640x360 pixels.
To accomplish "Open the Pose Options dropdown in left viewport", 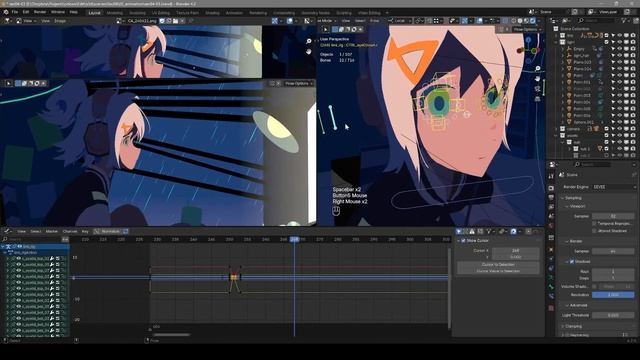I will (298, 83).
